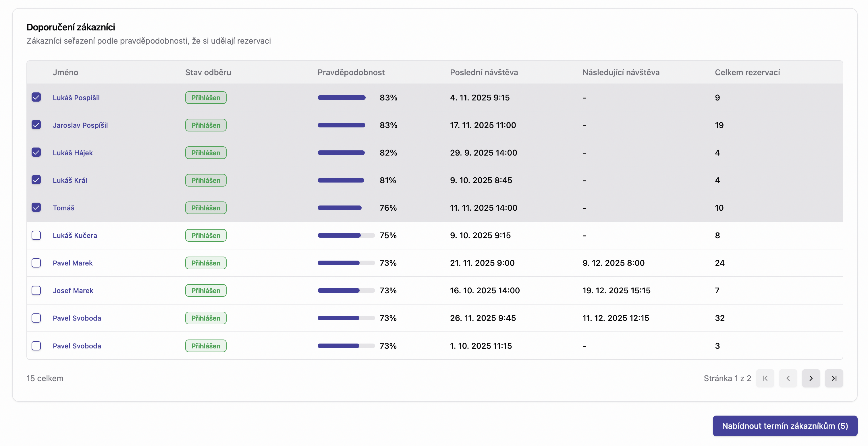
Task: Open Lukáš Hájek customer profile link
Action: [x=72, y=153]
